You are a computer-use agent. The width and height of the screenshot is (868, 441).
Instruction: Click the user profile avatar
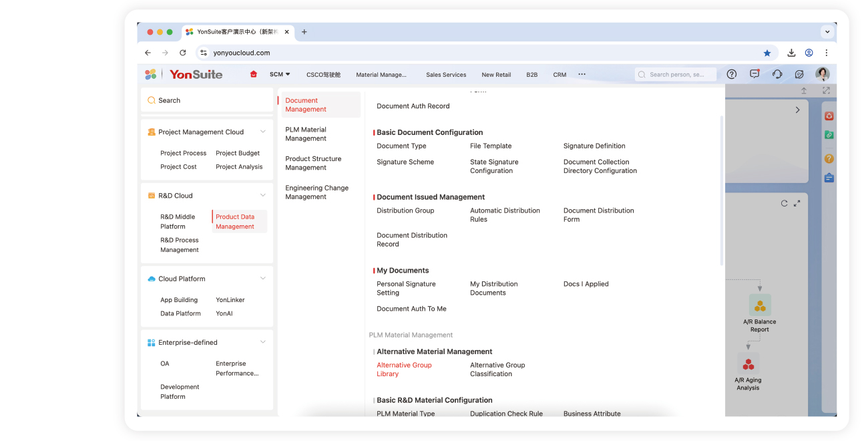coord(823,74)
